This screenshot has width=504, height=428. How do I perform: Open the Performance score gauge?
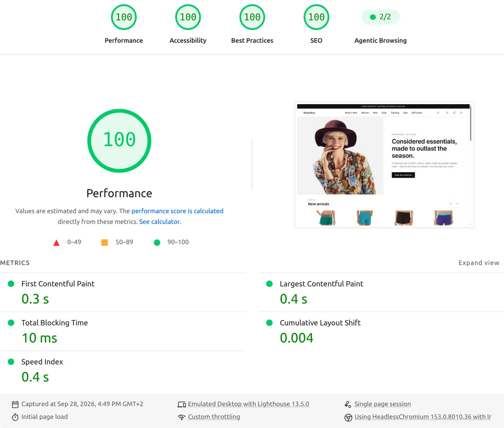(x=123, y=17)
